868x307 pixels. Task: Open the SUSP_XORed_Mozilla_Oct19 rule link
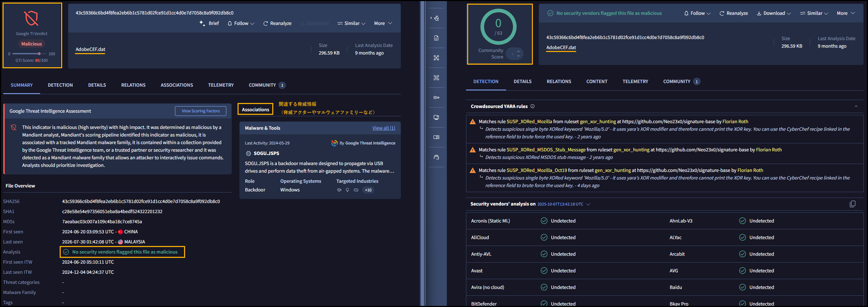coord(537,170)
